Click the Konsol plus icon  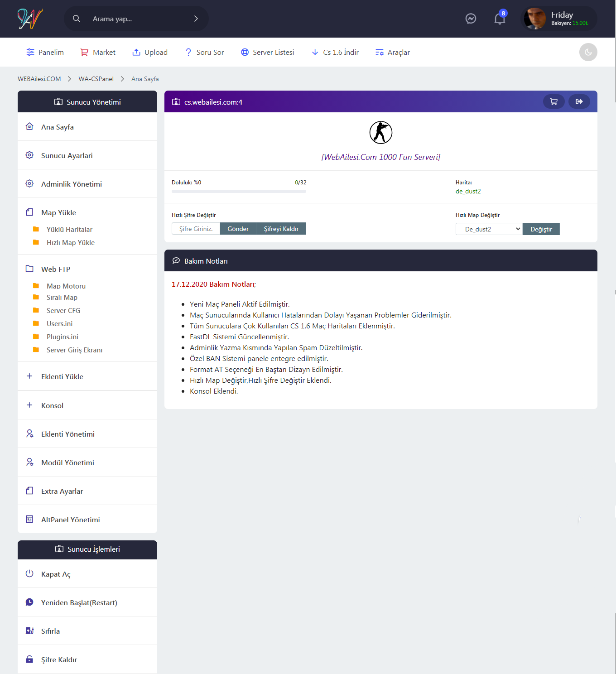29,405
